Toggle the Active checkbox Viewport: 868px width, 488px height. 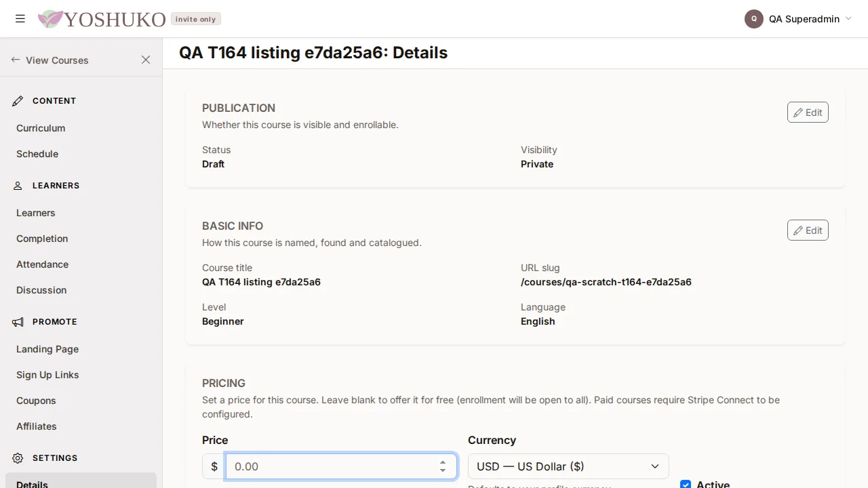point(686,485)
